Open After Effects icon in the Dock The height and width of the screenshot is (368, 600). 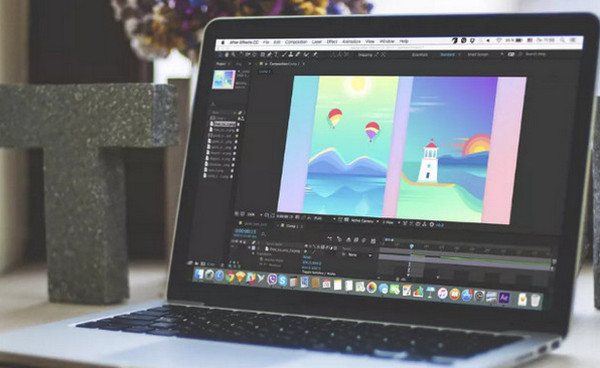tap(504, 297)
